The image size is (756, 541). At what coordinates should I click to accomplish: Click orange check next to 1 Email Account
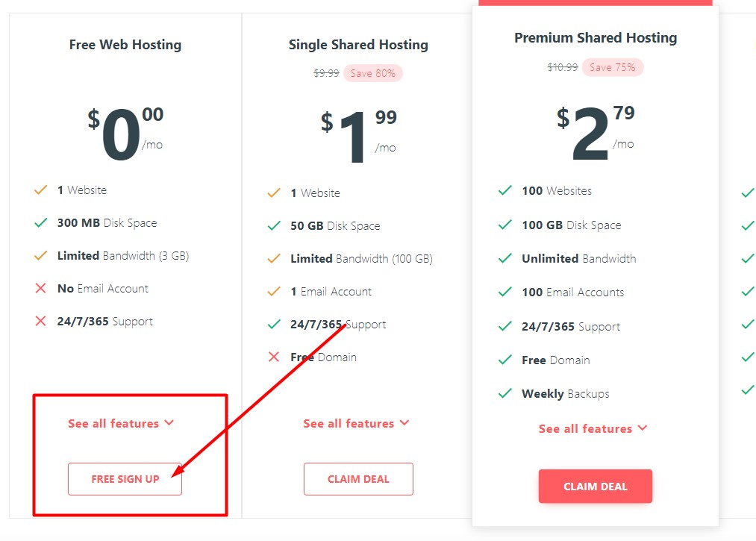point(274,291)
